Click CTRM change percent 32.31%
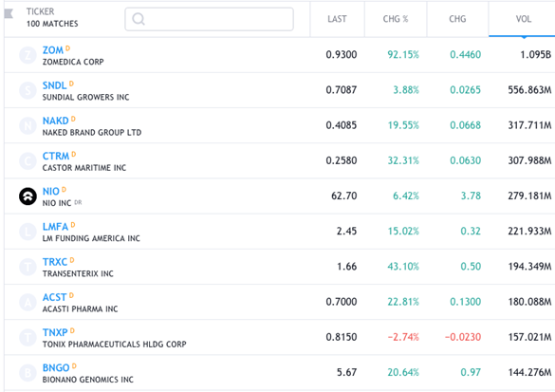The image size is (555, 392). 403,160
